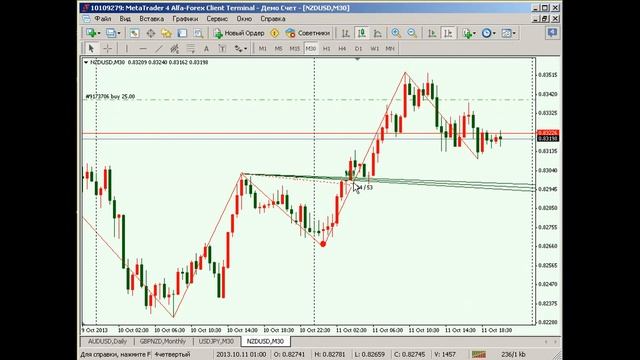Switch to W1 timeframe

click(374, 49)
